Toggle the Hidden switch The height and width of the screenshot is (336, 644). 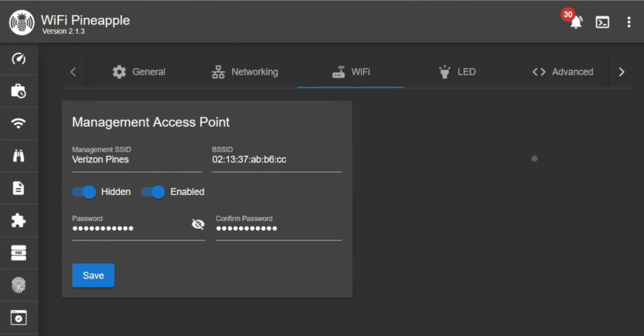[x=84, y=192]
